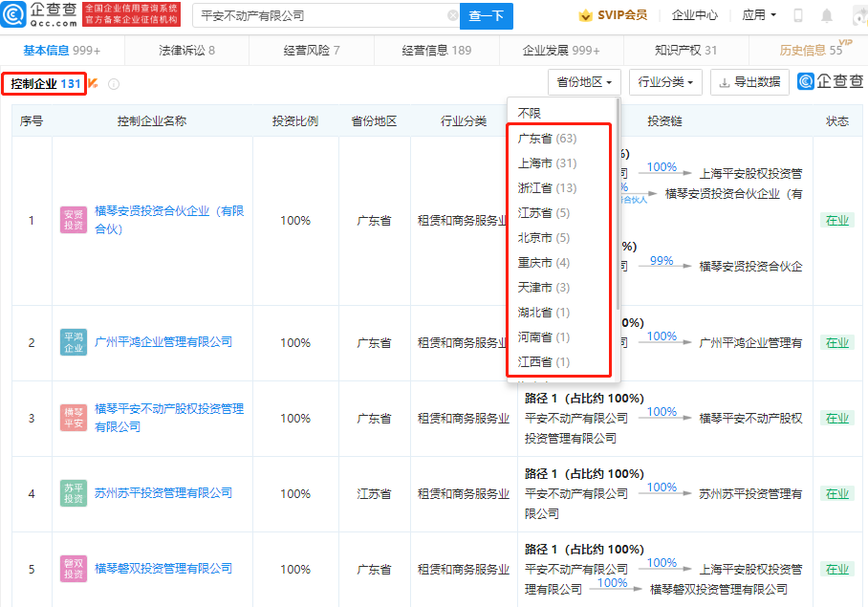Open the SVIP会员 link
Viewport: 868px width, 607px height.
[x=622, y=15]
